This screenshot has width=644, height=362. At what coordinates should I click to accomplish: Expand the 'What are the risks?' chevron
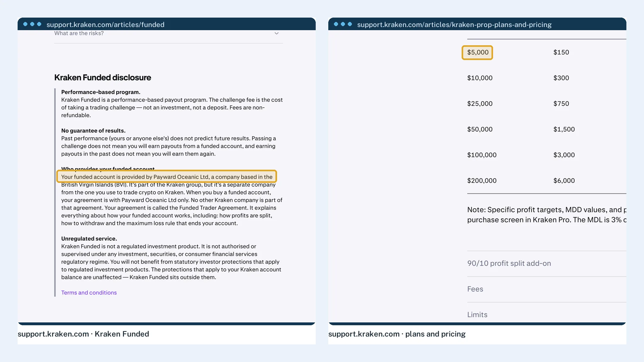(276, 33)
